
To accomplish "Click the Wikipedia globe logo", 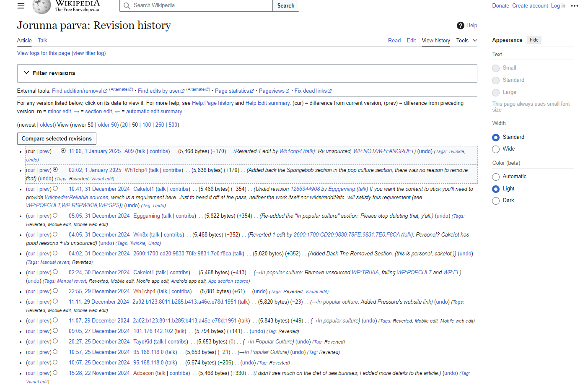I will [41, 6].
